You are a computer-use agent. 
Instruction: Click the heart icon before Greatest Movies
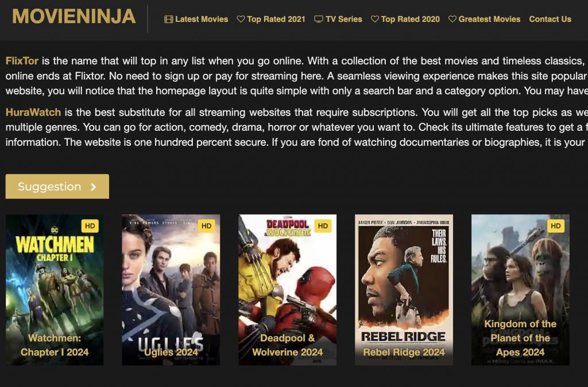452,19
